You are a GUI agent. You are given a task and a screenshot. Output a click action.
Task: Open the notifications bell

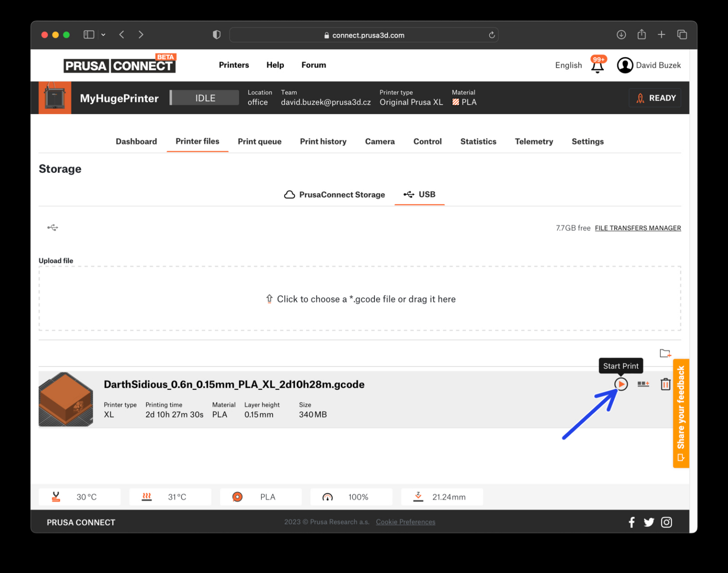coord(597,66)
